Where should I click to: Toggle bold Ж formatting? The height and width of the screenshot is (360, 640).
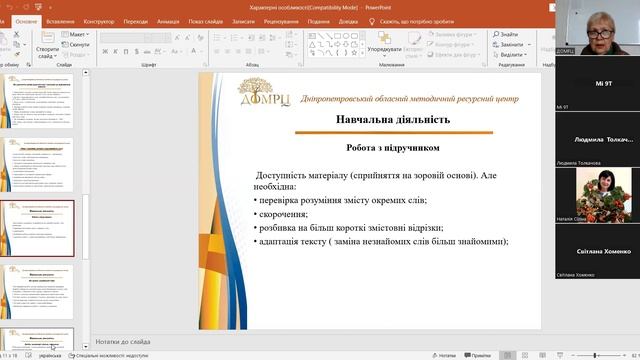click(105, 51)
